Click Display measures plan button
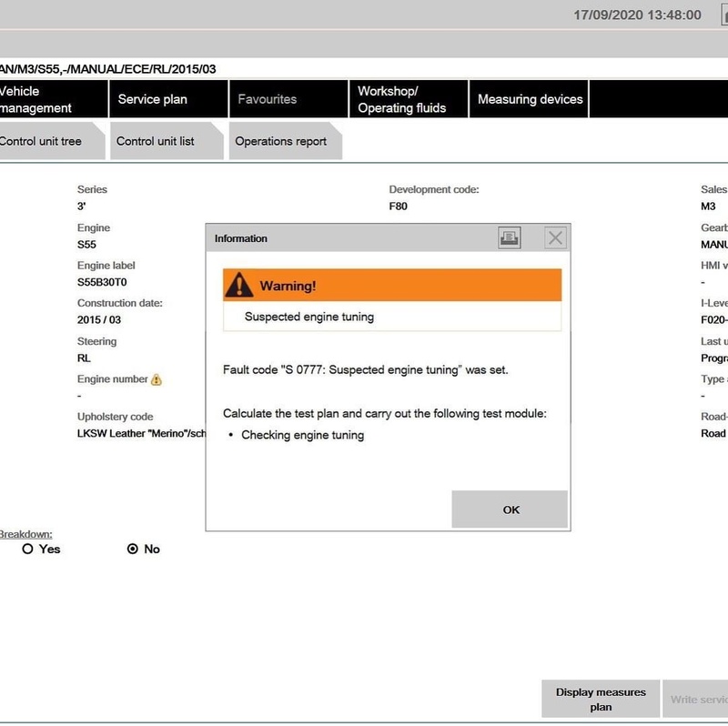Viewport: 728px width, 726px height. (x=601, y=699)
